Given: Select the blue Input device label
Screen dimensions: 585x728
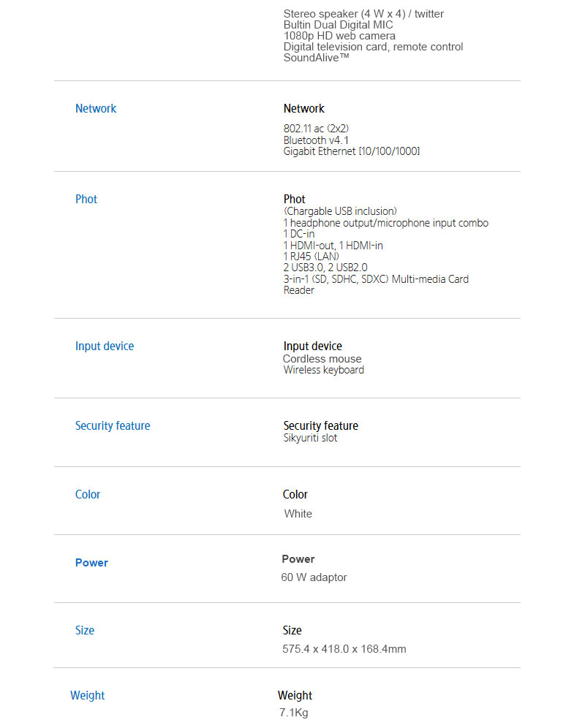Looking at the screenshot, I should click(105, 346).
